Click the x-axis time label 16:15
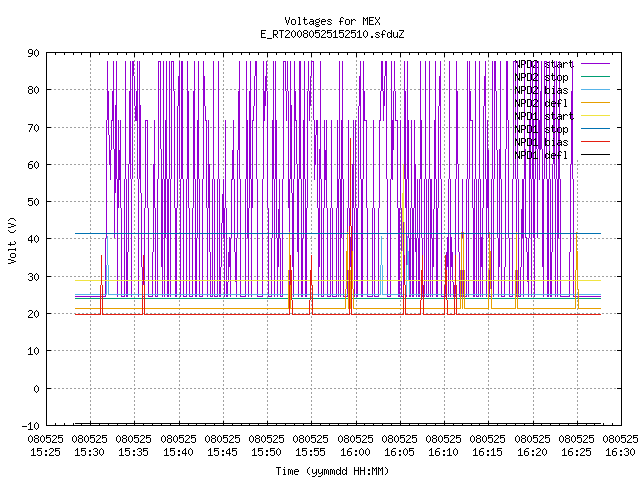Viewport: 640px width, 480px height. (488, 452)
